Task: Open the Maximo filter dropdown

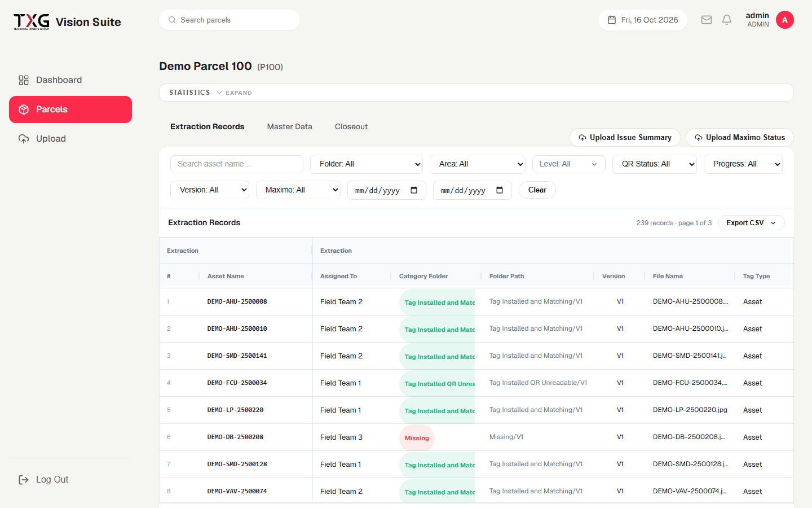Action: point(298,190)
